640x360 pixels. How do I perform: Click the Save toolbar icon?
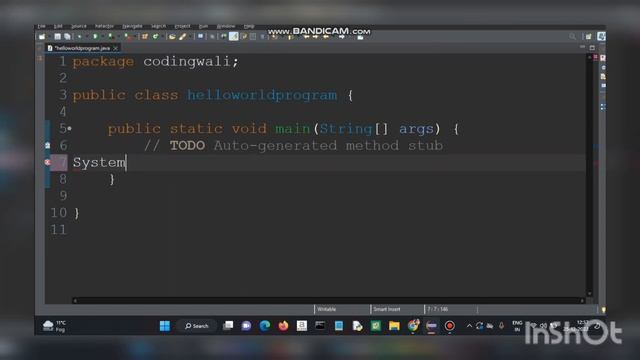pos(58,37)
